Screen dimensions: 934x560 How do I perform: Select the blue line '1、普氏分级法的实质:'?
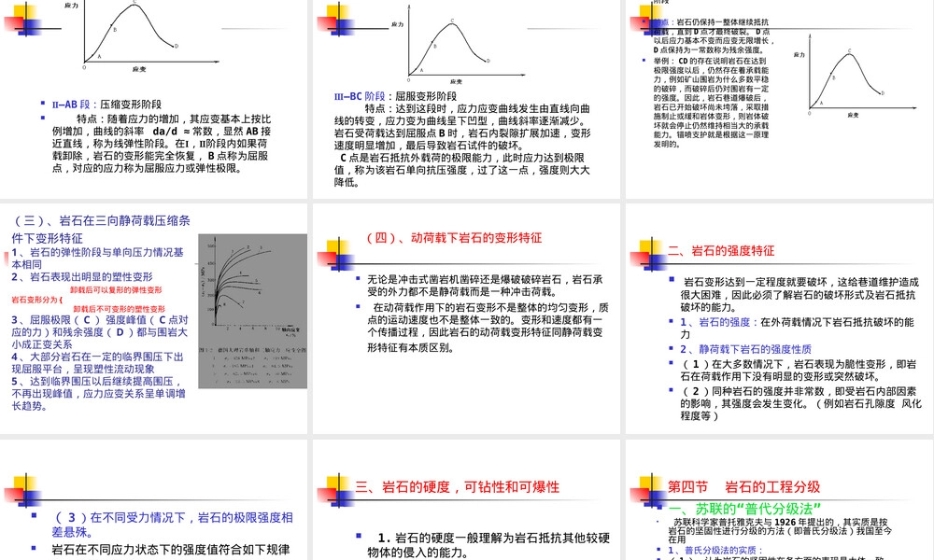pyautogui.click(x=715, y=551)
